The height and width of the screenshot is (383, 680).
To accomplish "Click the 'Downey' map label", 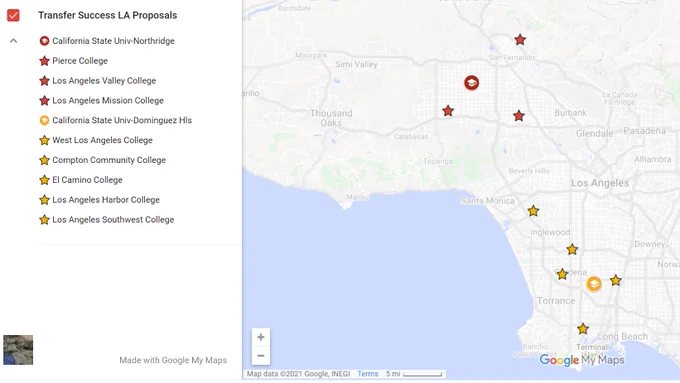I will [649, 244].
